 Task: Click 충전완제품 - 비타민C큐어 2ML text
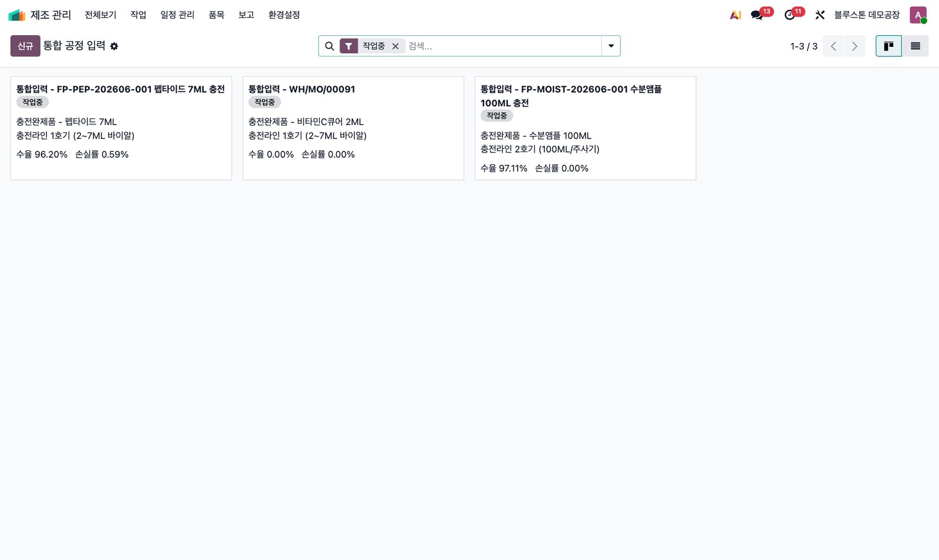306,122
